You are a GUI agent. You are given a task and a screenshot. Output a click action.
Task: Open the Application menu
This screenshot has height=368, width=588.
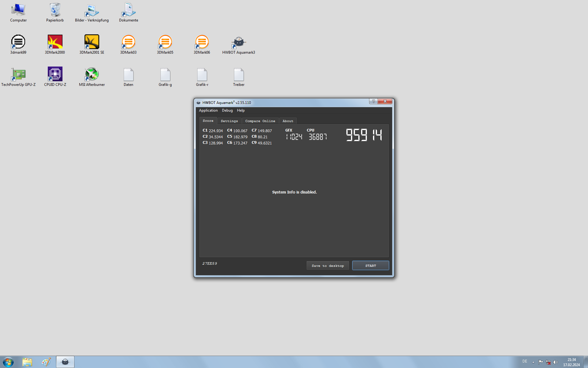(x=208, y=110)
